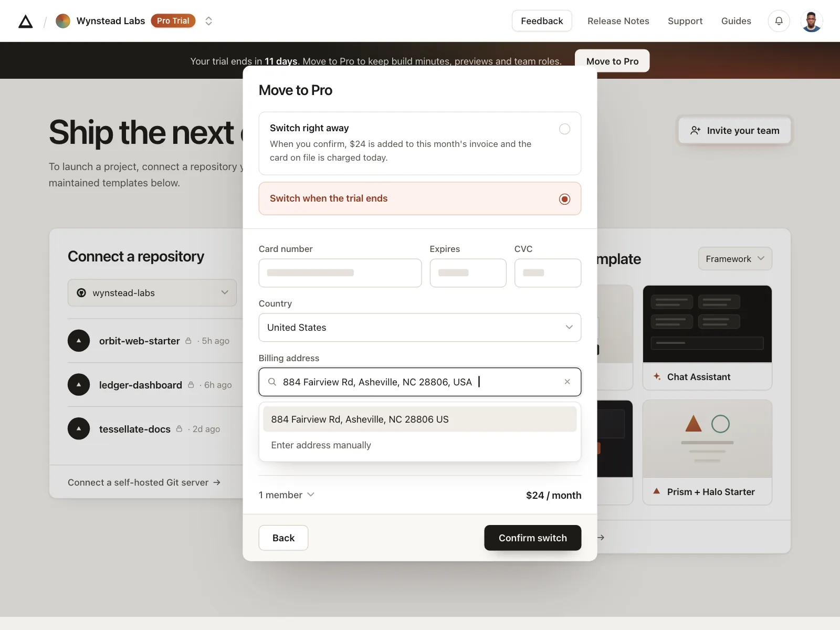840x630 pixels.
Task: Go to Release Notes
Action: (618, 21)
